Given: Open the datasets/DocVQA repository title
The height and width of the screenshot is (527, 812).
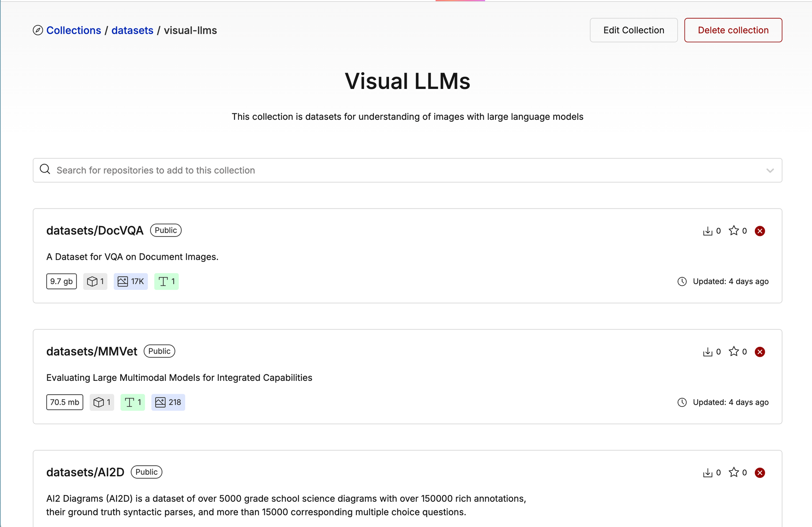Looking at the screenshot, I should [x=95, y=231].
